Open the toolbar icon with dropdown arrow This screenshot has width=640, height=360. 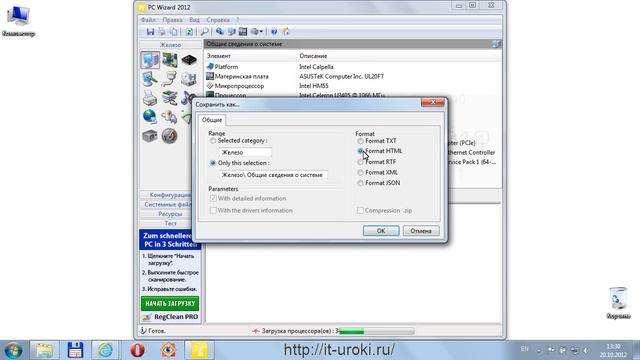[x=257, y=32]
